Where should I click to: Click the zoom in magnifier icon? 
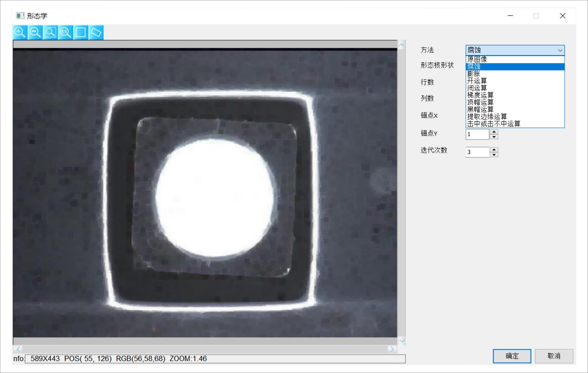20,32
